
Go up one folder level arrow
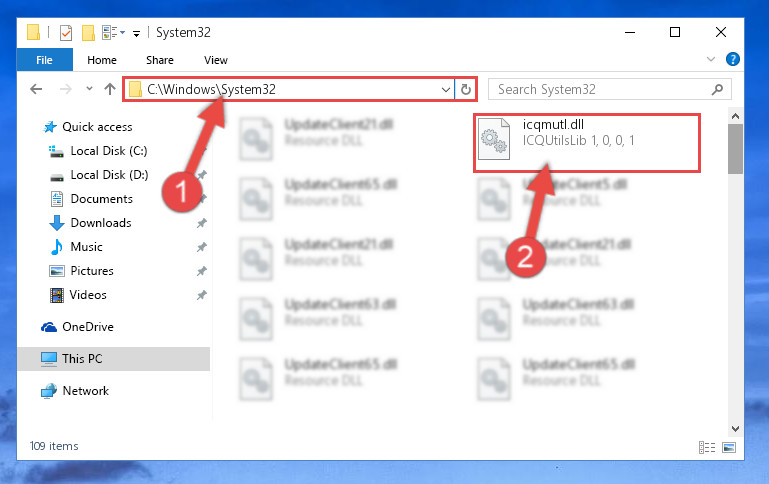(x=110, y=89)
